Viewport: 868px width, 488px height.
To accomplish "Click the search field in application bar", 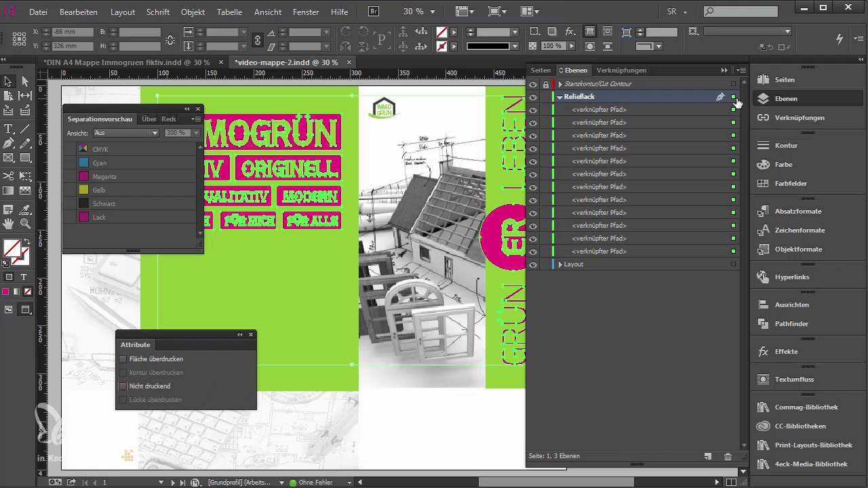I will [740, 12].
